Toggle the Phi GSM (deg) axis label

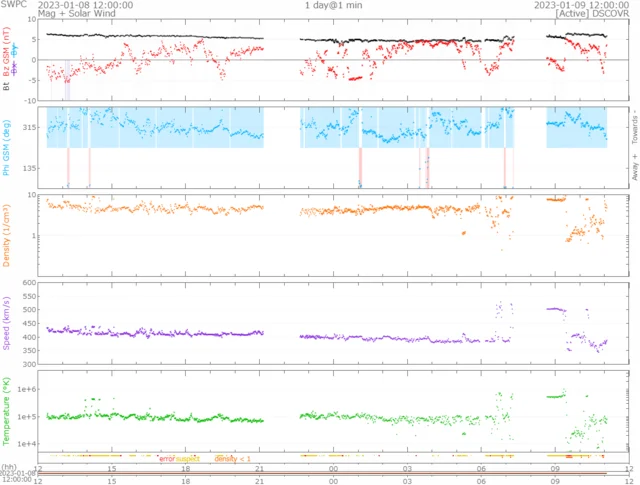point(6,148)
